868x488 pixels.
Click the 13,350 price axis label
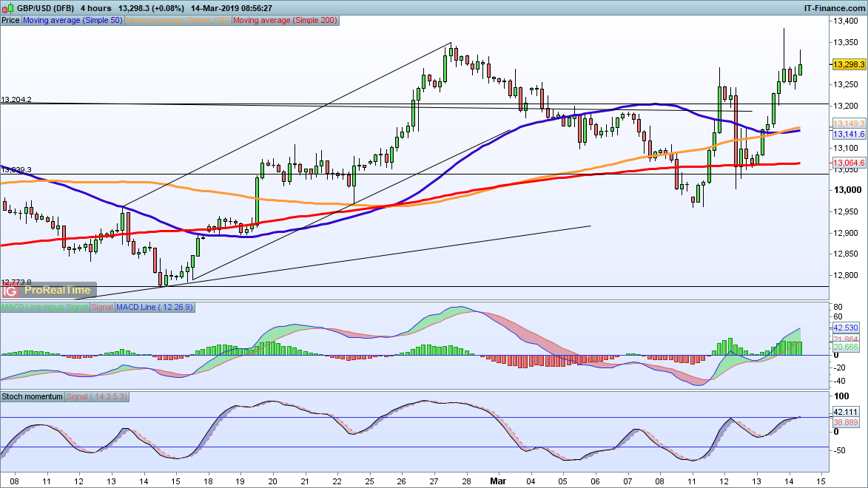[847, 42]
